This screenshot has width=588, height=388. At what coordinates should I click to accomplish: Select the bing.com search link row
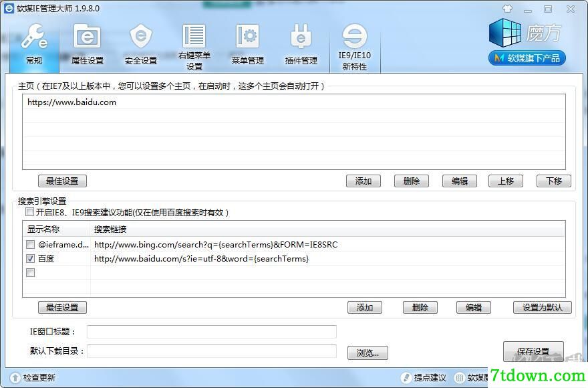coord(294,245)
